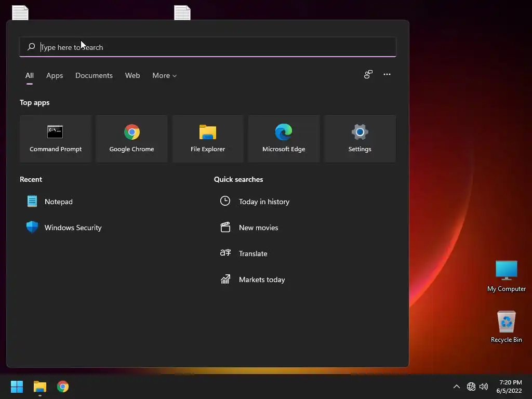This screenshot has height=399, width=532.
Task: Open the search feedback/account icon
Action: click(x=368, y=74)
